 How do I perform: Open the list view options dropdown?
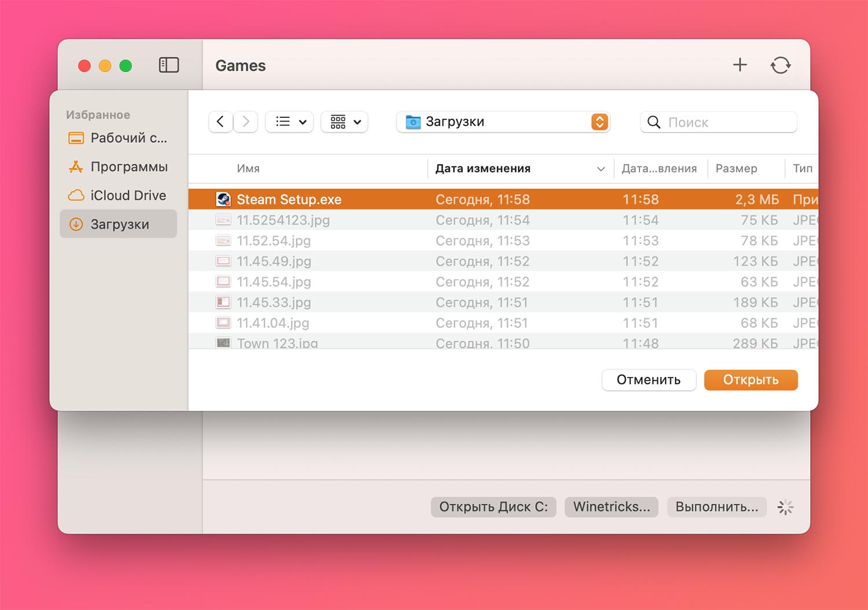[289, 121]
